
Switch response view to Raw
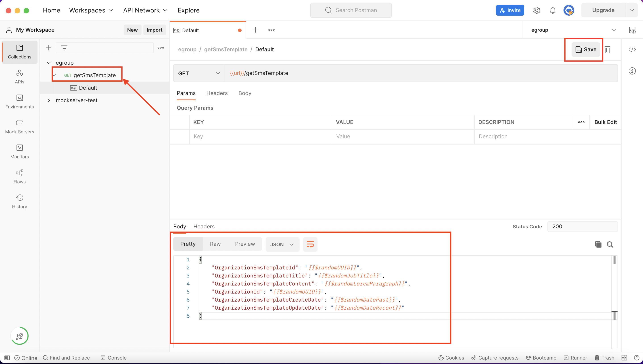pyautogui.click(x=215, y=244)
